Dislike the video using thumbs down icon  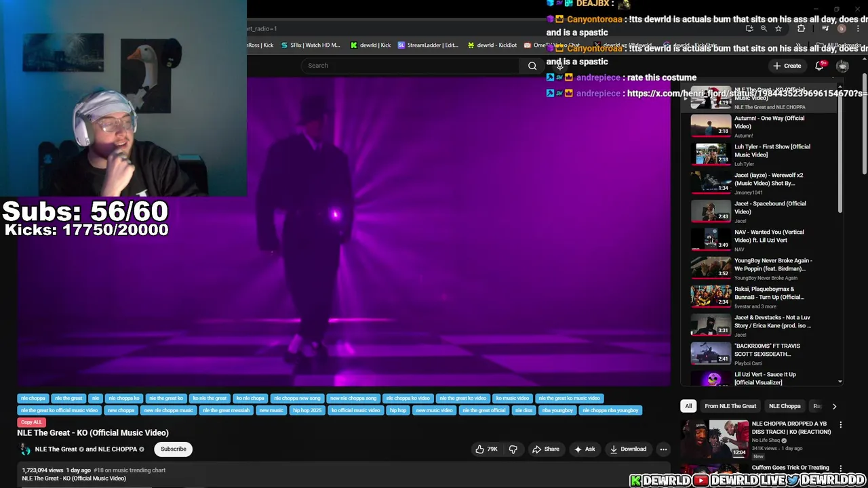pyautogui.click(x=513, y=449)
